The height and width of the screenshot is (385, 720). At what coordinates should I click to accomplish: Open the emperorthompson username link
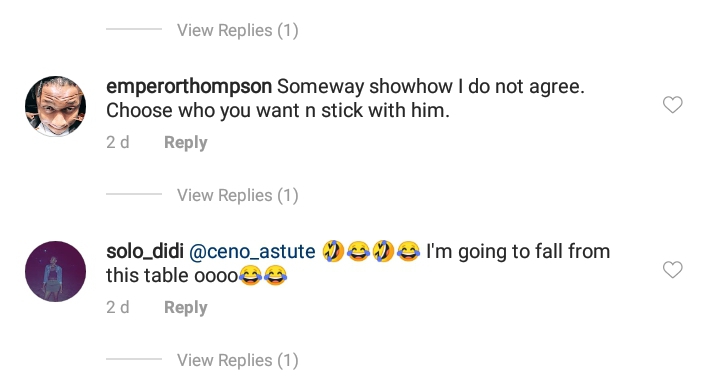click(x=189, y=87)
